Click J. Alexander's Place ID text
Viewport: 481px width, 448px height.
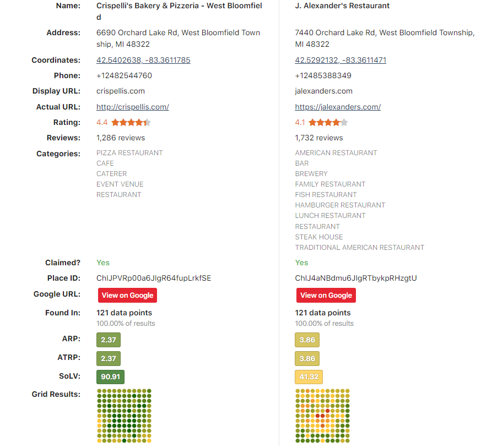(x=356, y=278)
